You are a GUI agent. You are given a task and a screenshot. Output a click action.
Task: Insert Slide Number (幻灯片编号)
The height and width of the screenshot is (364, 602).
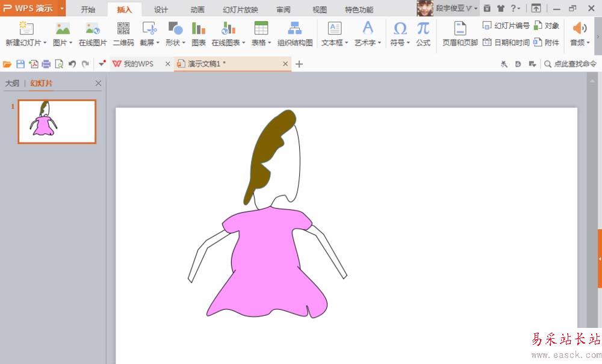coord(506,26)
